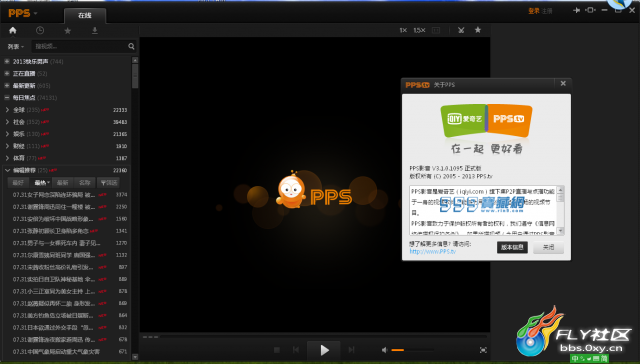Screen dimensions: 640x364
Task: Open the home icon in the left panel
Action: click(x=13, y=30)
